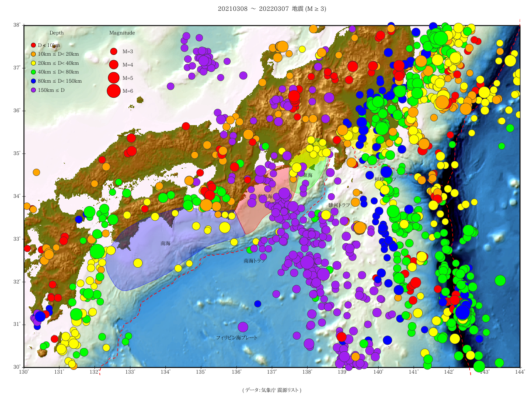Click the 34° latitude axis label

click(17, 196)
